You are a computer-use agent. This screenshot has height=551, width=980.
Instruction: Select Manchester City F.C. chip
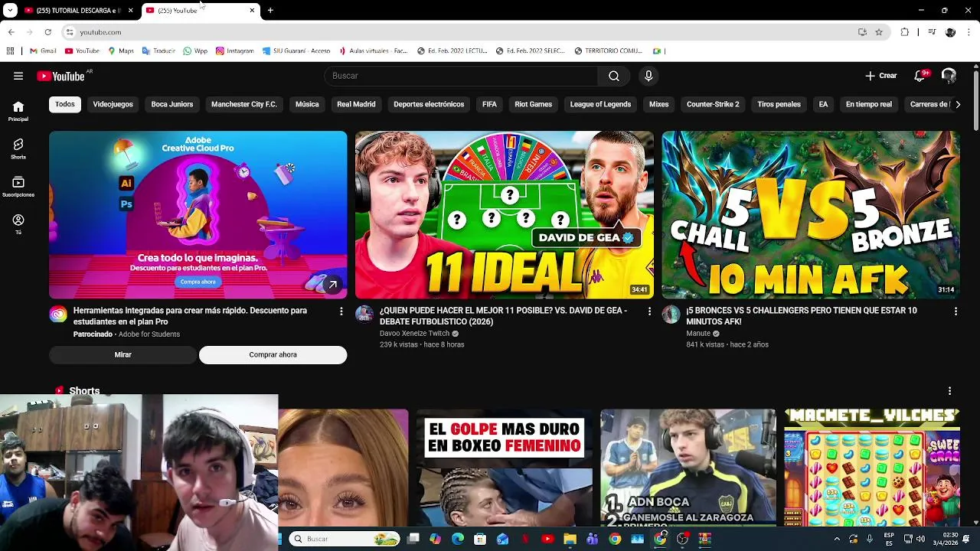point(244,104)
